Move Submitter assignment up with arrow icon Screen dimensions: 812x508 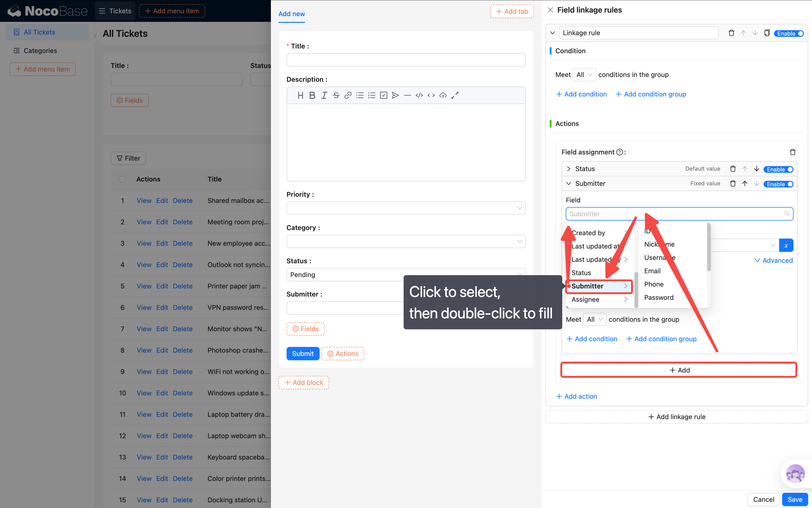coord(745,183)
